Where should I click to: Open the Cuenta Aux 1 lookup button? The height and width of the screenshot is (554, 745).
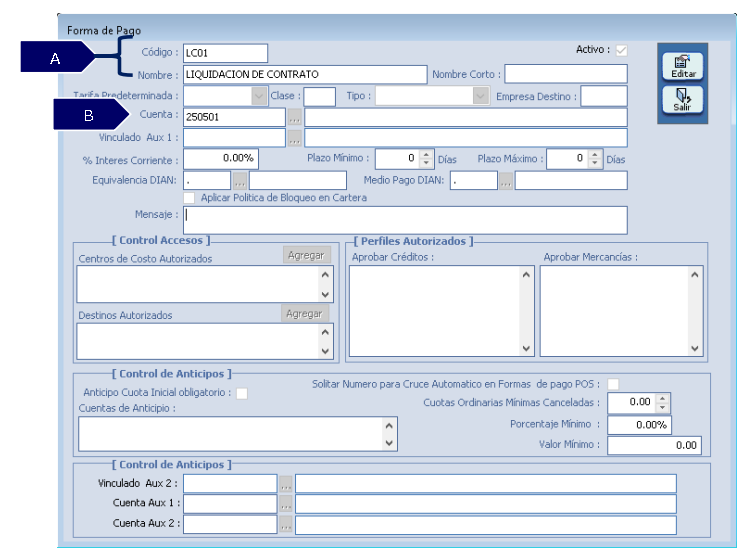(286, 504)
